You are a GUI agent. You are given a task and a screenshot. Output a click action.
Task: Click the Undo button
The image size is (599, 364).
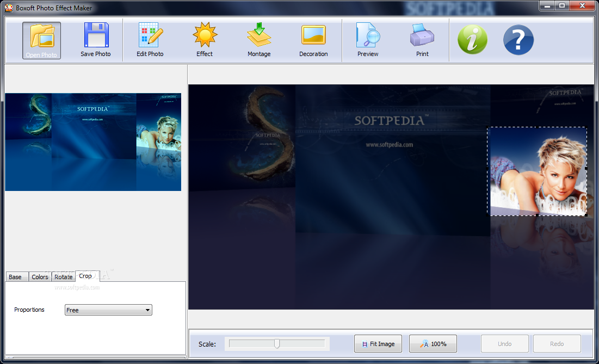(x=505, y=344)
